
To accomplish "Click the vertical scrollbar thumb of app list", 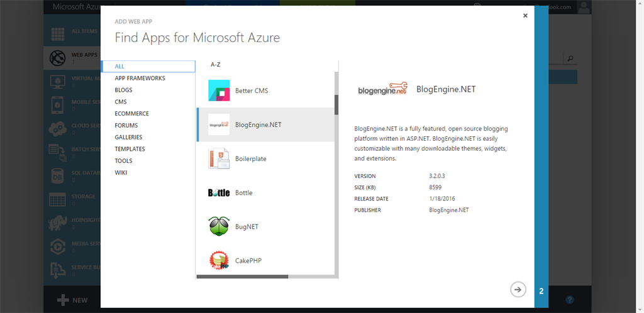I will coord(336,104).
